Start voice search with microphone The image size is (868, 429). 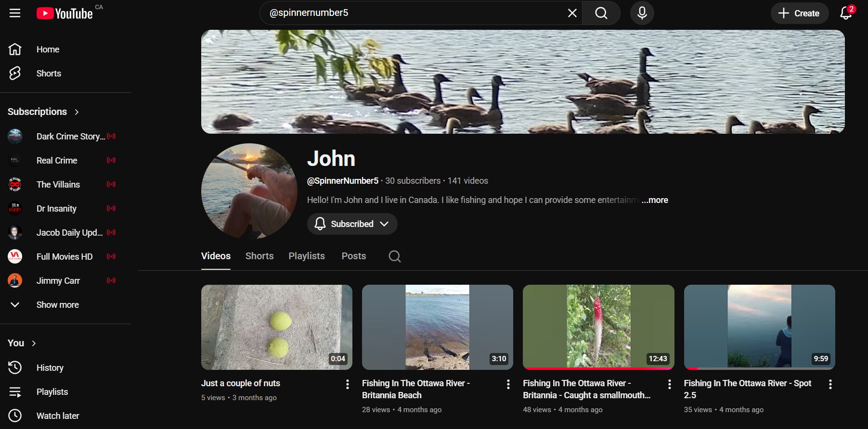click(642, 13)
